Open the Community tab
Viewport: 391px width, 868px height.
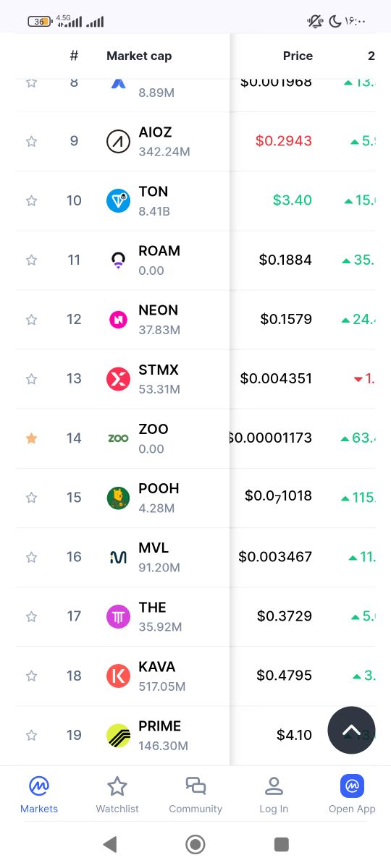click(195, 795)
